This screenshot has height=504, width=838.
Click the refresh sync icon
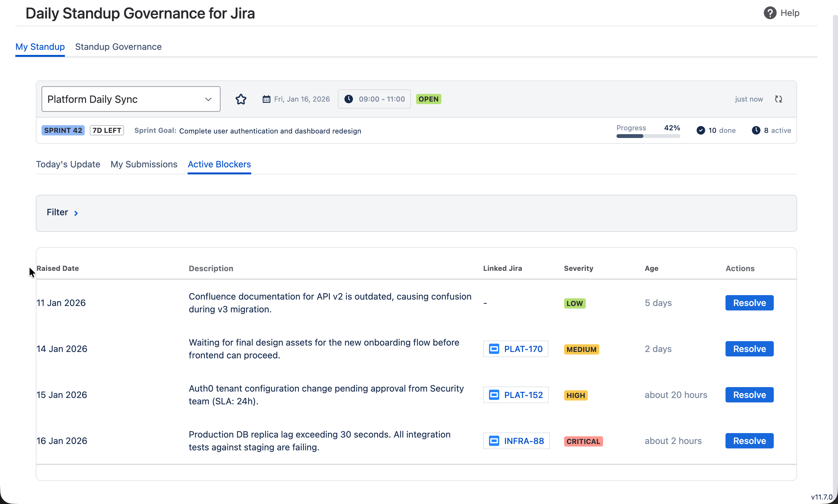tap(778, 99)
